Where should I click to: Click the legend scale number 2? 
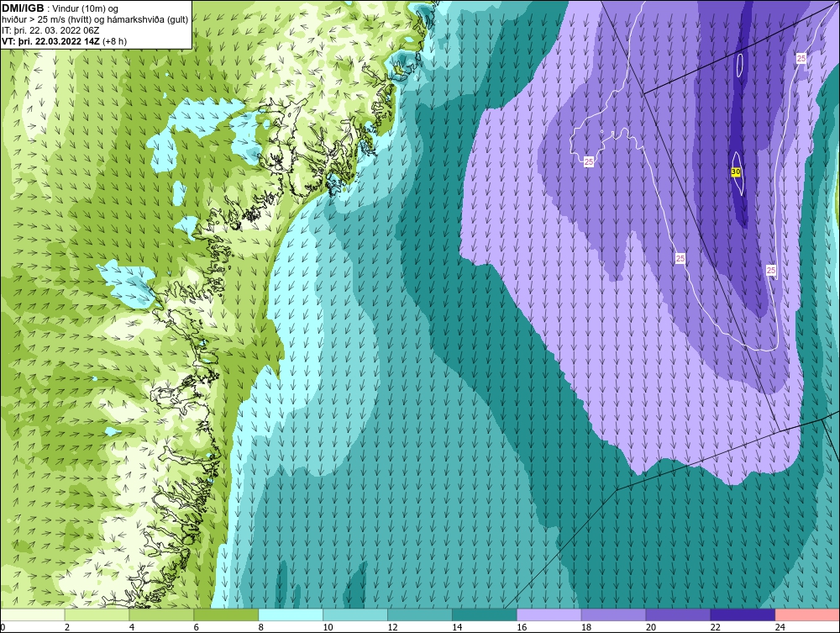(67, 627)
